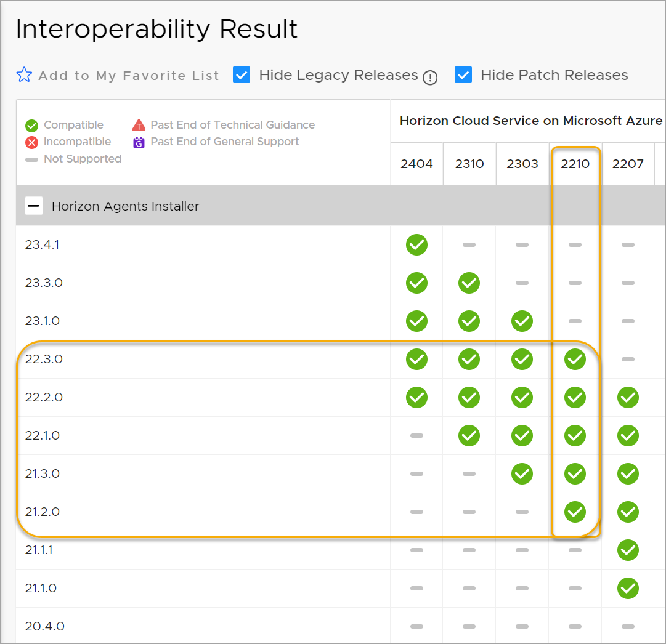
Task: Click compatible check for 21.2.0 under 2210
Action: (575, 512)
